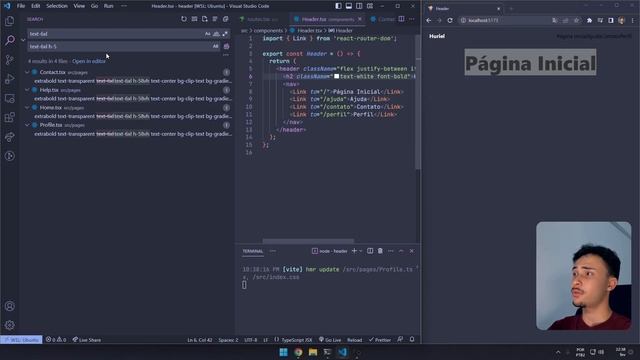This screenshot has height=360, width=640.
Task: Open browser extensions puzzle icon
Action: pyautogui.click(x=589, y=20)
